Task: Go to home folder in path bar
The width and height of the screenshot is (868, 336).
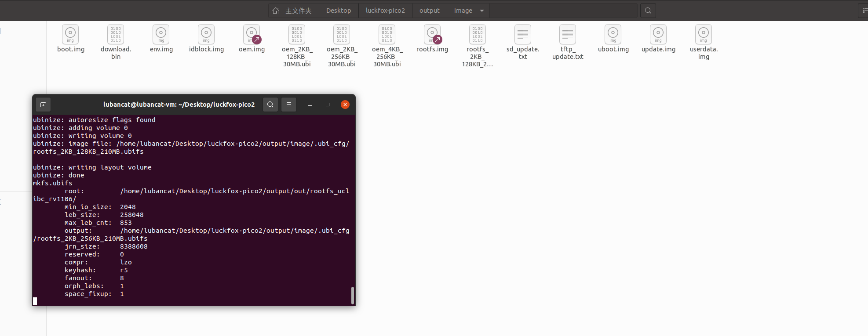Action: pos(293,11)
